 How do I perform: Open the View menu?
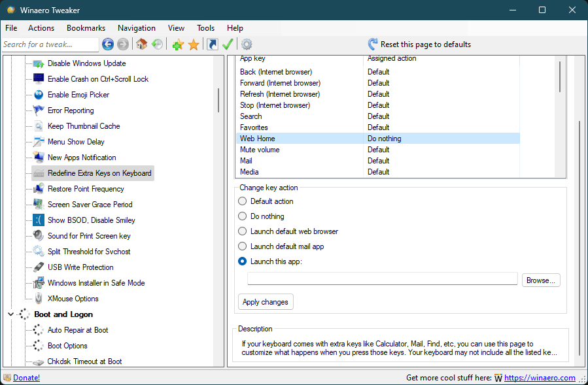(x=176, y=28)
